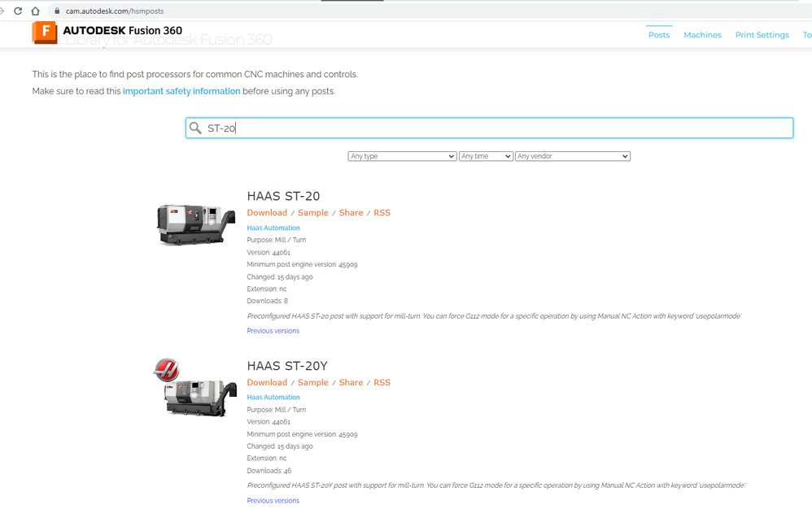This screenshot has width=812, height=509.
Task: Click 'Downloads: 46' text under HAAS ST-20Y
Action: [x=268, y=471]
